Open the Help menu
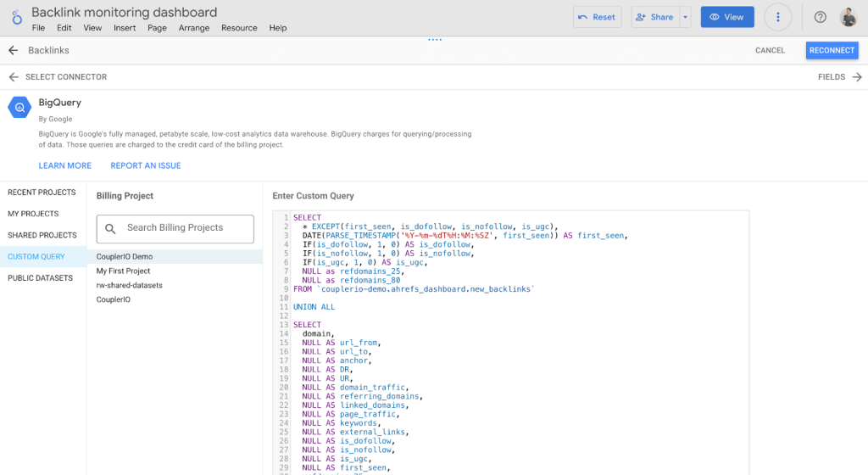 [x=278, y=28]
